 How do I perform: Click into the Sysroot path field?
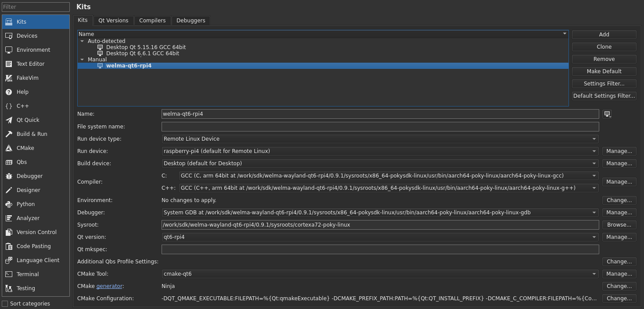click(x=380, y=225)
